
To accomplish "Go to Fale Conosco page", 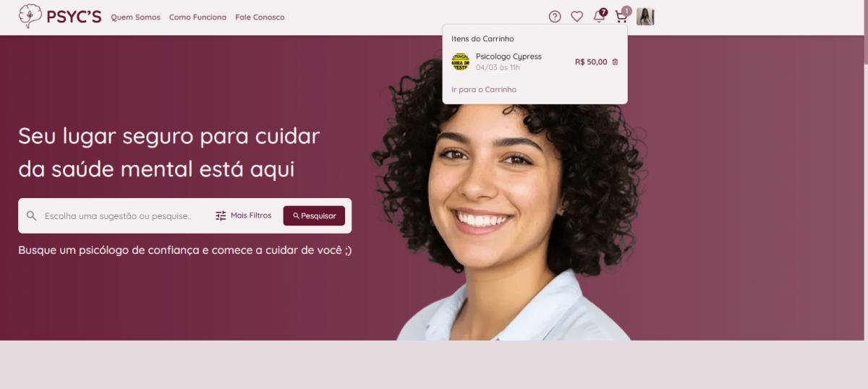I will pos(260,17).
